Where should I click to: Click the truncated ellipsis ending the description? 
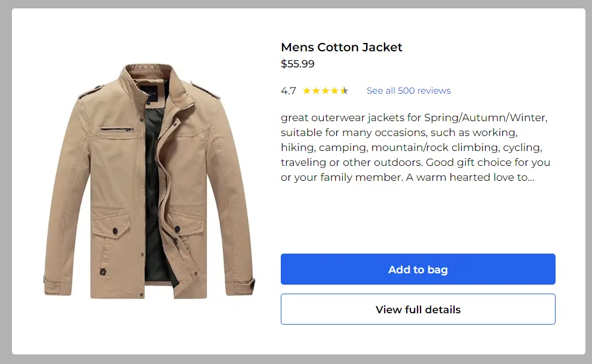(530, 177)
